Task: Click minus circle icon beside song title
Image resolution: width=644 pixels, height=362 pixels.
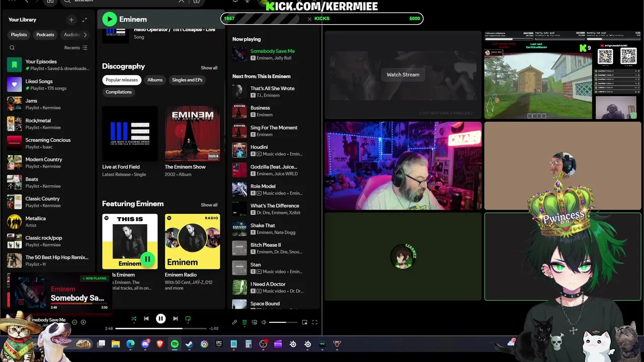Action: pyautogui.click(x=74, y=322)
